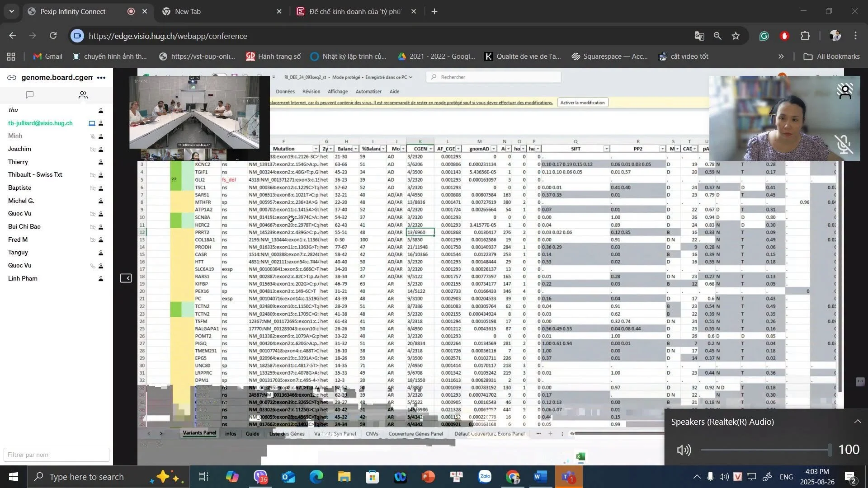The height and width of the screenshot is (488, 868).
Task: Open the chat panel icon
Action: 30,95
